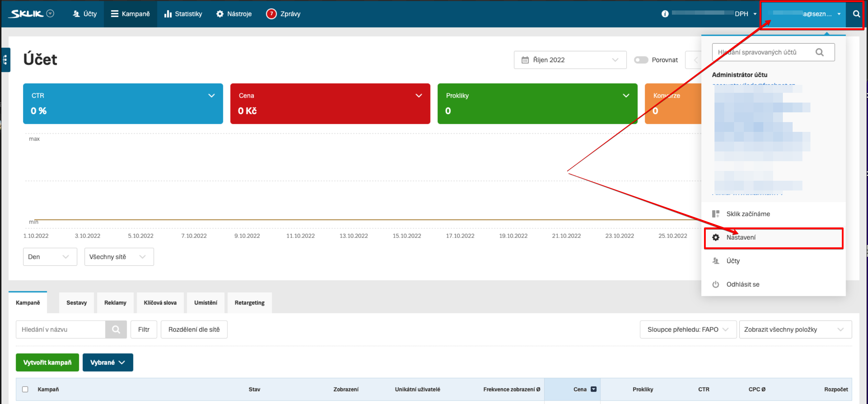Click magnifier in managed accounts search
The image size is (868, 404).
tap(820, 52)
